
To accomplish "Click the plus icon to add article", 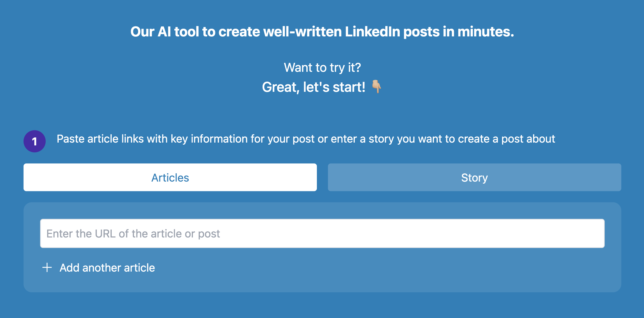I will pyautogui.click(x=47, y=267).
